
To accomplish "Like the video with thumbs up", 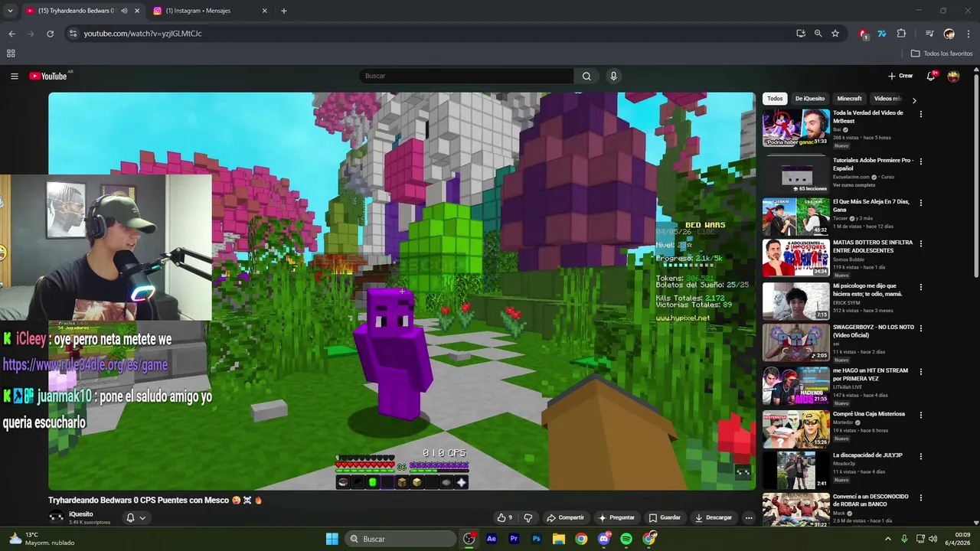I will (x=505, y=517).
